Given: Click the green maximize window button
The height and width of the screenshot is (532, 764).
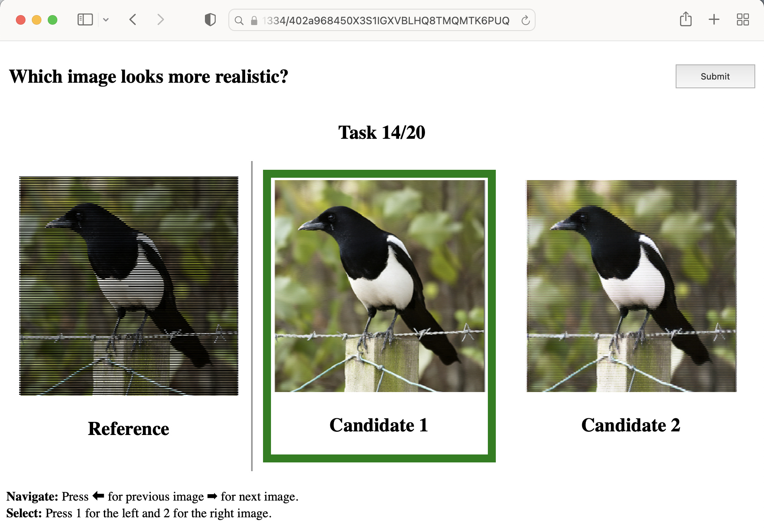Looking at the screenshot, I should pyautogui.click(x=53, y=20).
